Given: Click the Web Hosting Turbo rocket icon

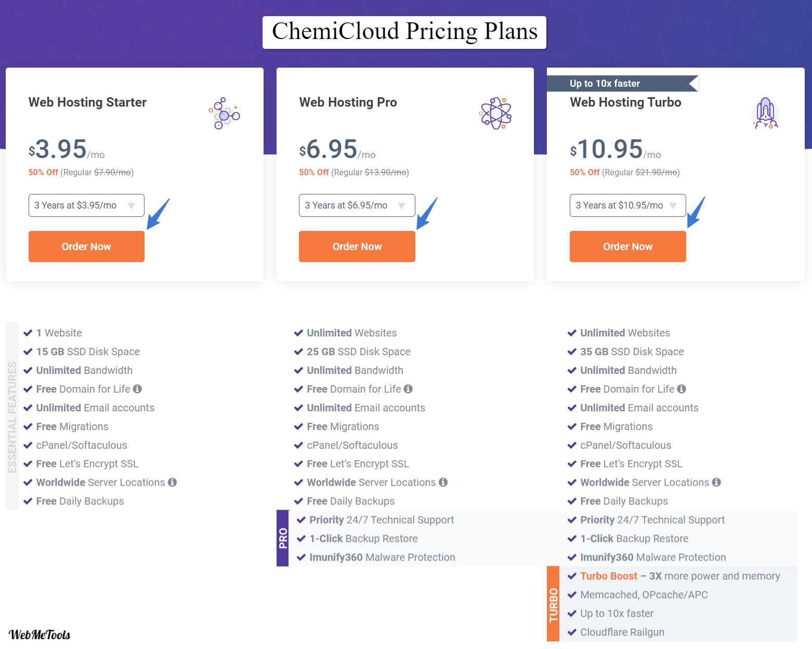Looking at the screenshot, I should 766,113.
